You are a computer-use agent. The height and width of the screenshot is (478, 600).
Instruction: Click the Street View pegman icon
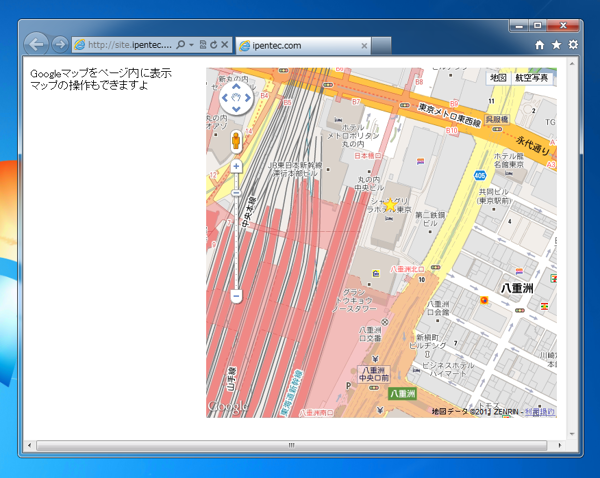coord(236,140)
